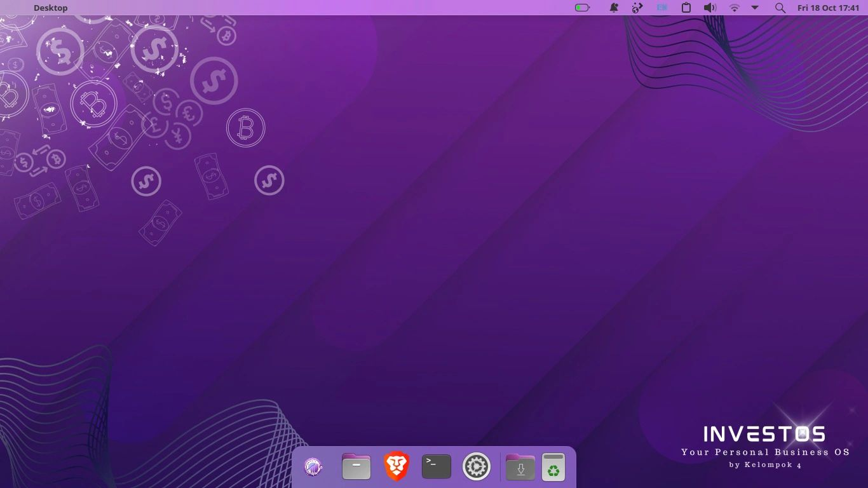Click the Bitcoin coin graphic on wallpaper
Viewport: 868px width, 488px height.
tap(245, 128)
